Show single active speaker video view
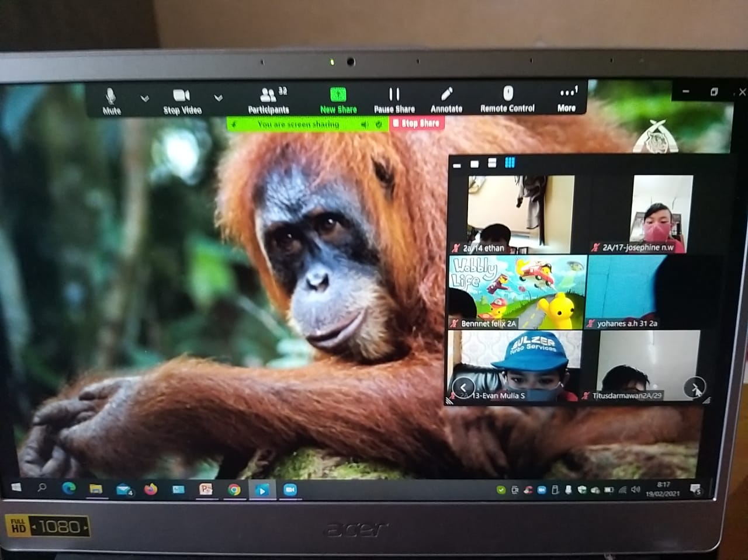The image size is (748, 560). click(475, 164)
